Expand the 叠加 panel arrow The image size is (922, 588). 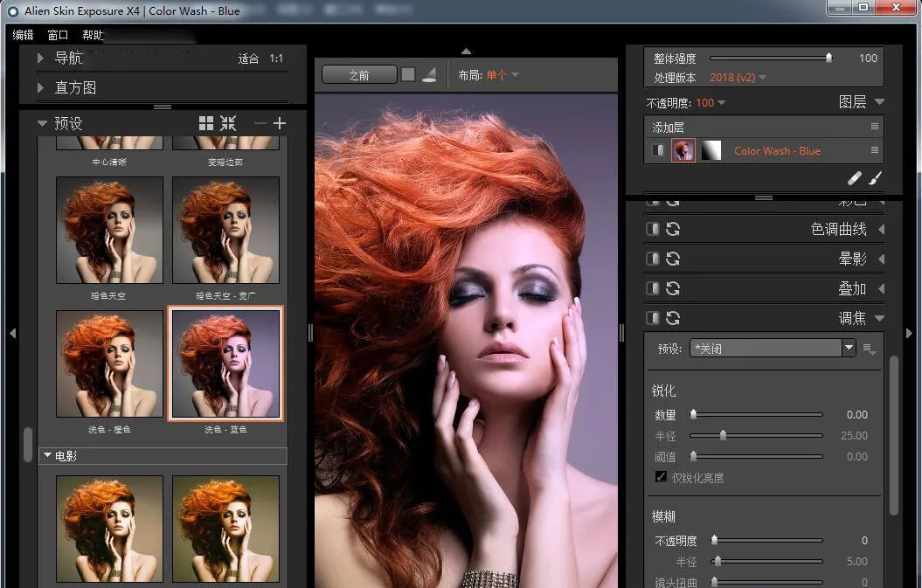coord(881,288)
